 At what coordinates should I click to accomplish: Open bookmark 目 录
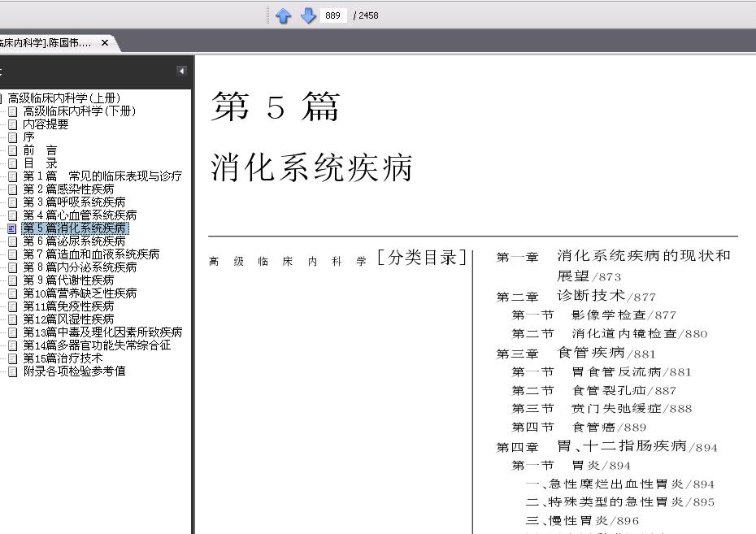40,163
